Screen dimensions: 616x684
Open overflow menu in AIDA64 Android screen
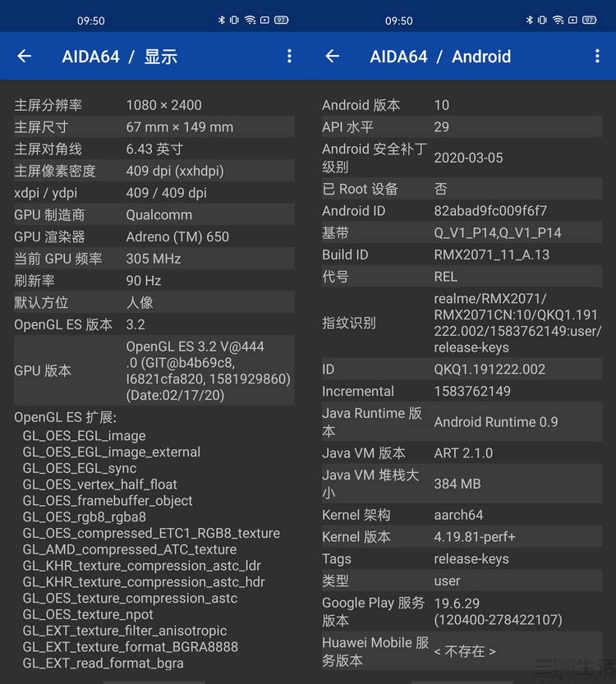click(x=597, y=56)
